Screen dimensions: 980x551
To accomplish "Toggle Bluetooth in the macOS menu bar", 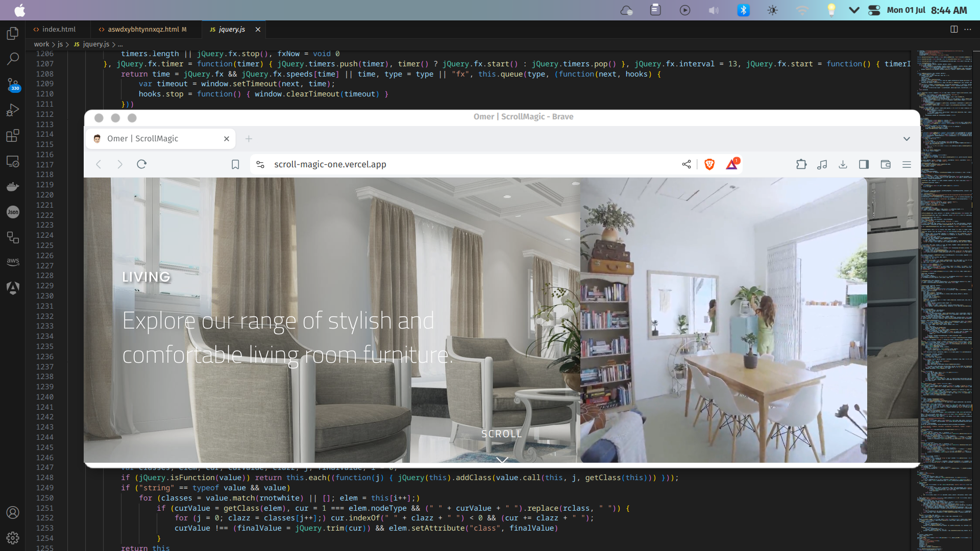I will point(743,10).
